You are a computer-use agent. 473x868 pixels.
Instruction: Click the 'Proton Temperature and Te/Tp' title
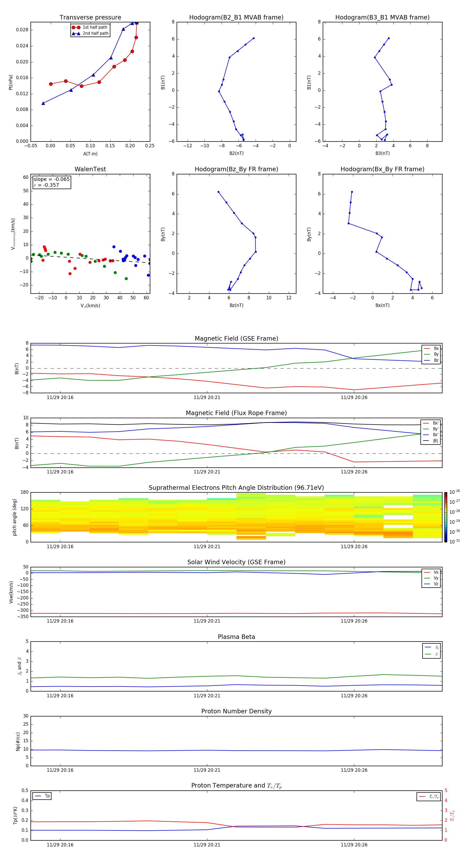point(236,785)
